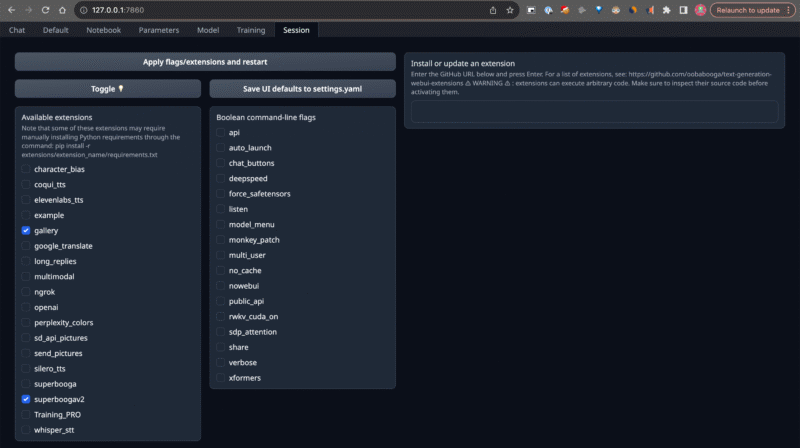Uncheck the gallery extension checkbox
Image resolution: width=800 pixels, height=448 pixels.
[x=26, y=230]
